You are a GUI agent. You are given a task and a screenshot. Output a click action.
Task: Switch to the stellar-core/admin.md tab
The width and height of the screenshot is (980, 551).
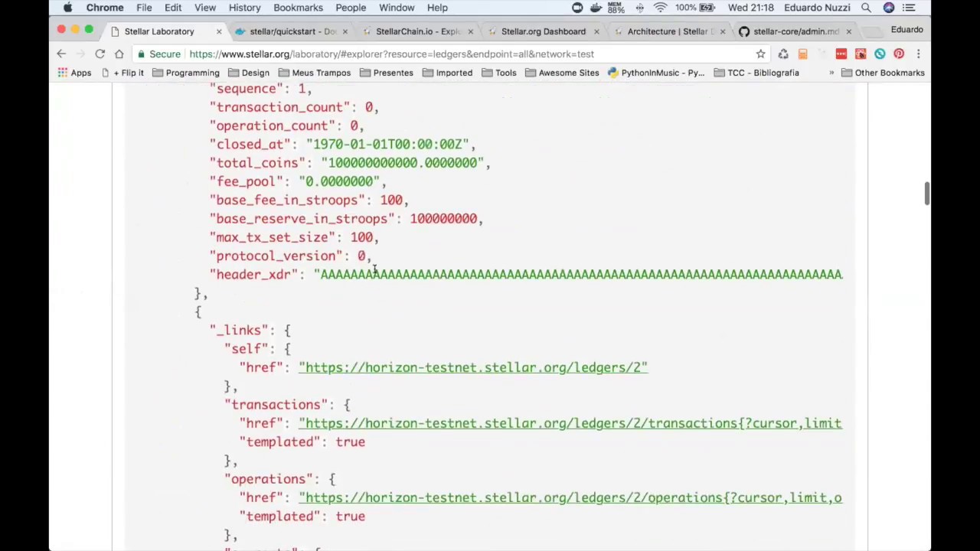[x=795, y=31]
